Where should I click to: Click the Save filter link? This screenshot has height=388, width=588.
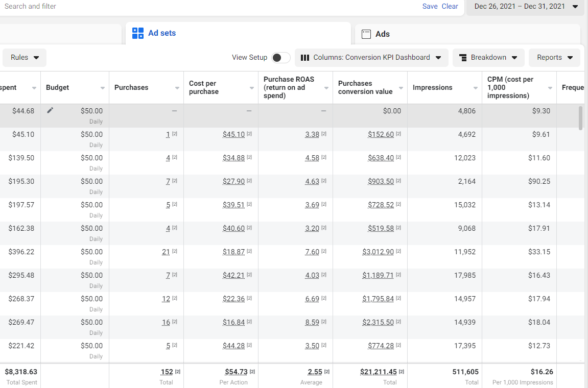pyautogui.click(x=430, y=6)
